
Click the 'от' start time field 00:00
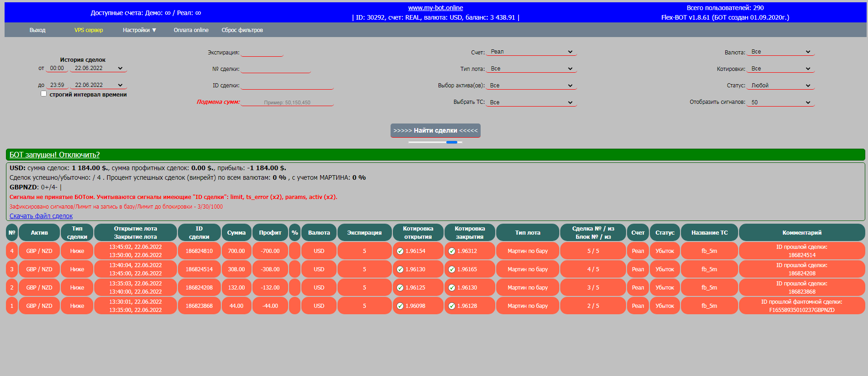pyautogui.click(x=57, y=68)
